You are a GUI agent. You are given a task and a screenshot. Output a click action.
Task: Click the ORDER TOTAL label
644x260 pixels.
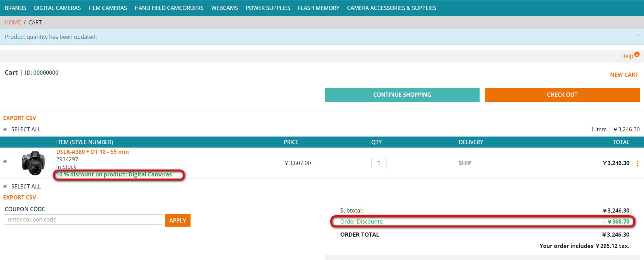point(360,235)
